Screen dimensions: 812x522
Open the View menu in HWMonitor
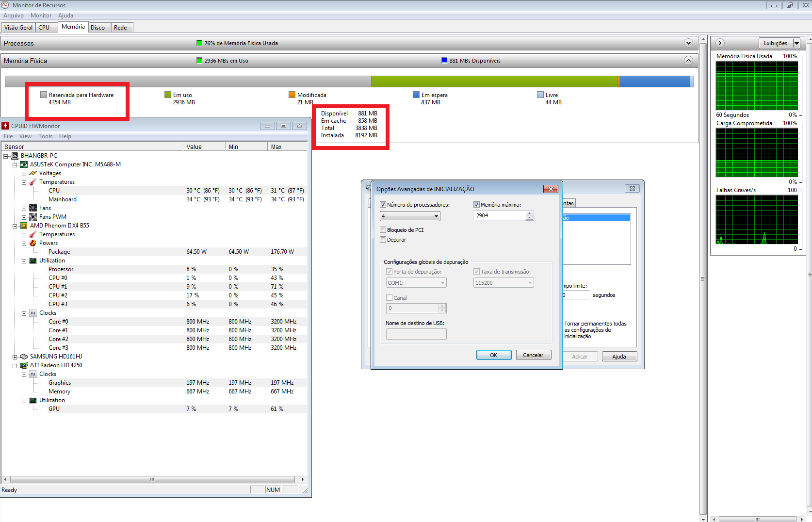pos(25,136)
